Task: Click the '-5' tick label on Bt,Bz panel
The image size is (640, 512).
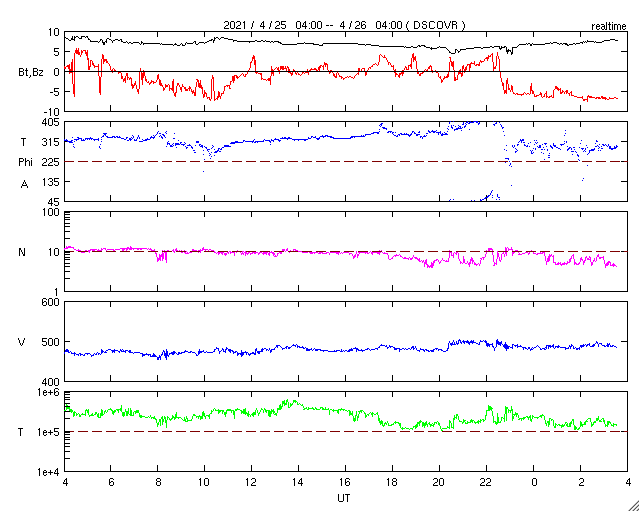Action: pos(54,92)
